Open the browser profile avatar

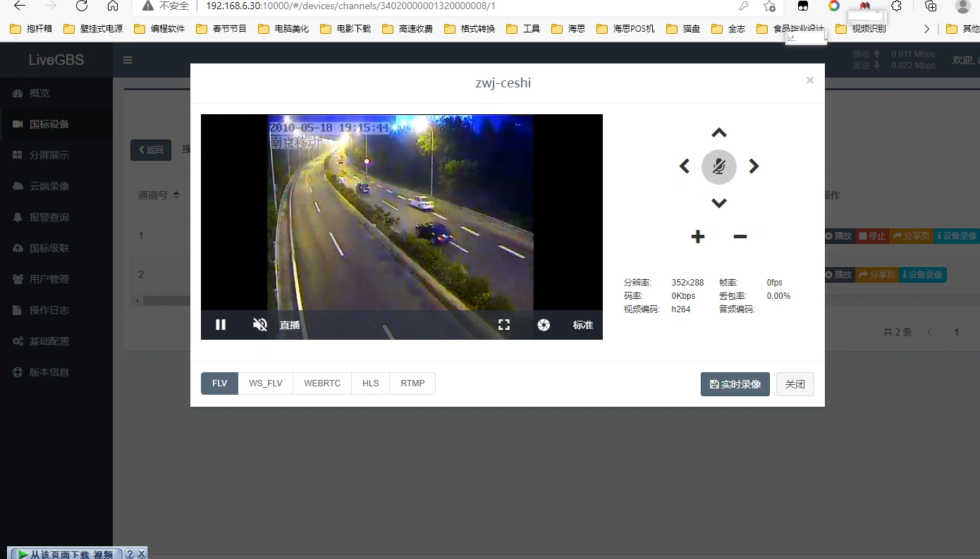[963, 6]
